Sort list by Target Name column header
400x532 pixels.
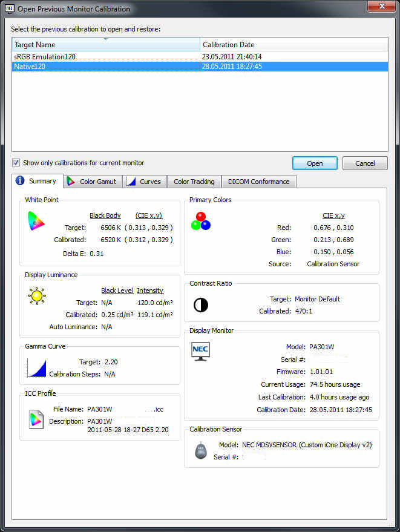click(x=106, y=45)
